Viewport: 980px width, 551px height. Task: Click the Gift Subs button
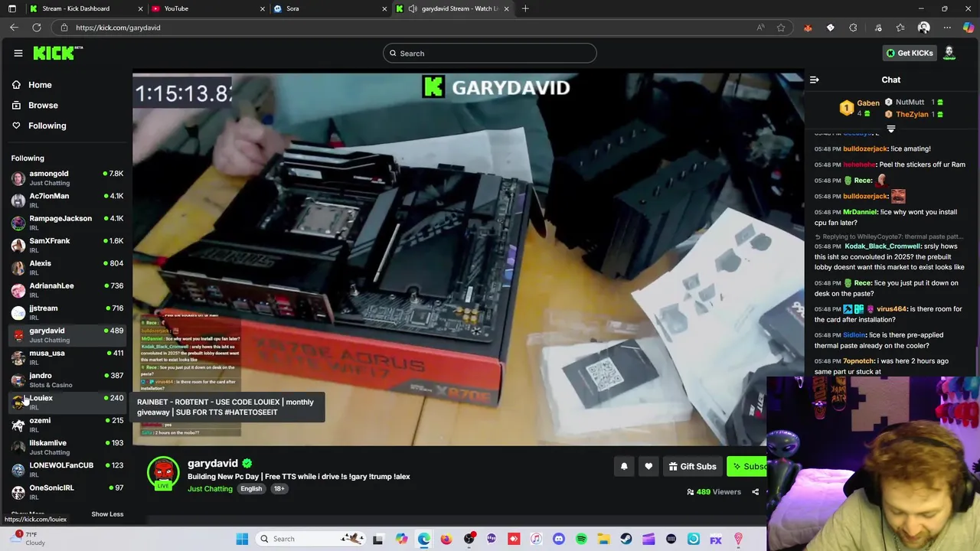click(x=692, y=466)
